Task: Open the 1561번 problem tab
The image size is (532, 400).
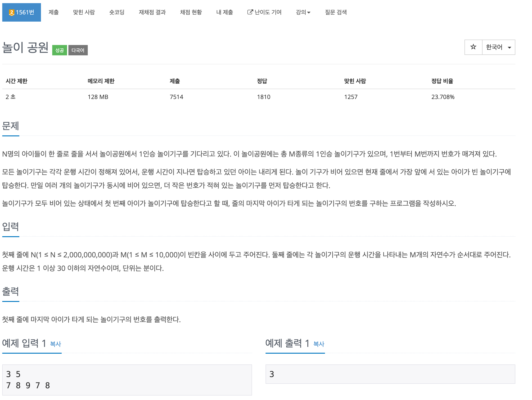Action: pyautogui.click(x=22, y=12)
